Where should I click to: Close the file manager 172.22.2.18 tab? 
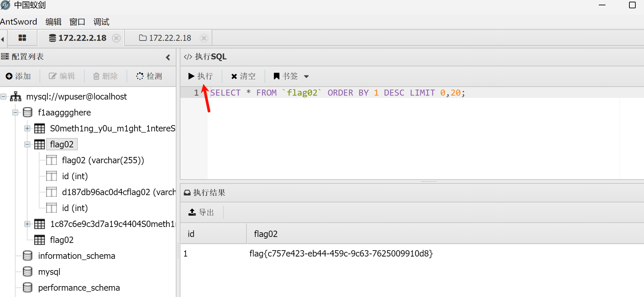click(204, 38)
